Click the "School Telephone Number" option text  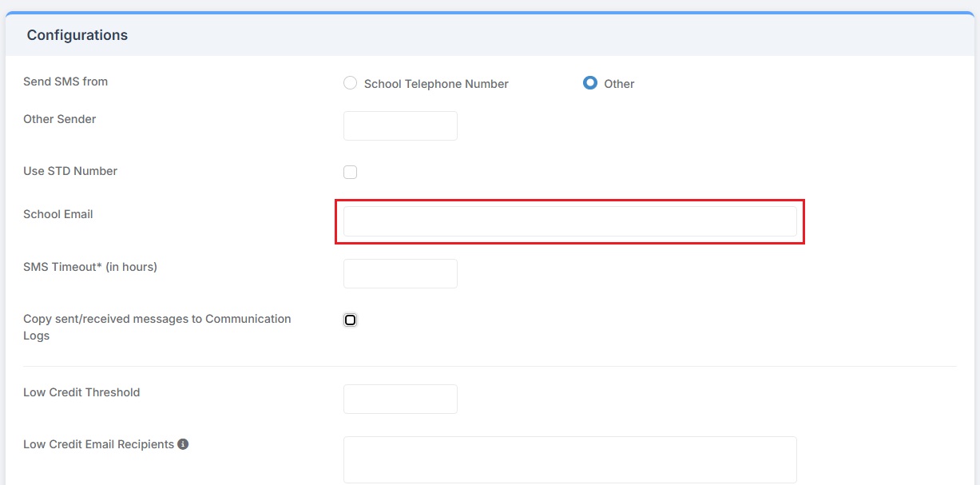[x=436, y=84]
